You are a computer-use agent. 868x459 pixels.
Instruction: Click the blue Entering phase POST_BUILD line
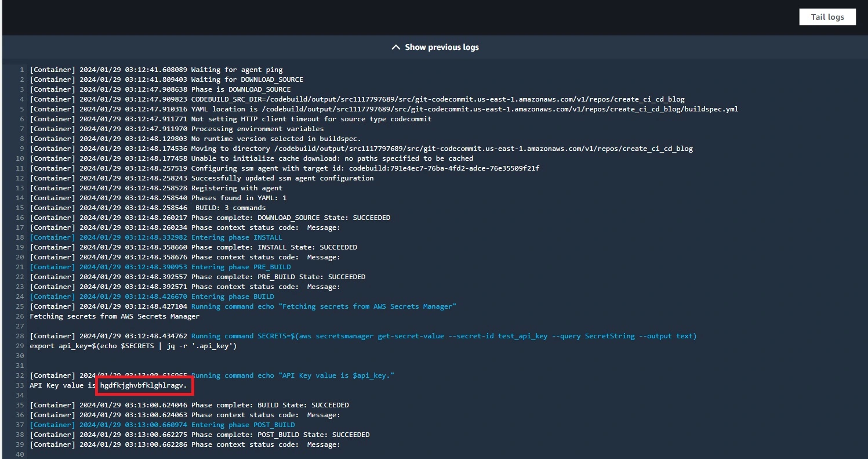coord(162,425)
